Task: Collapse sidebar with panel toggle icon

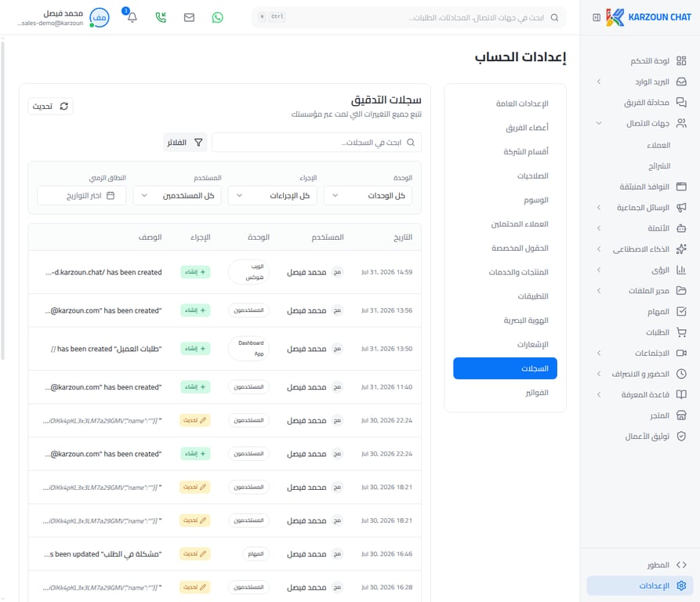Action: tap(597, 17)
